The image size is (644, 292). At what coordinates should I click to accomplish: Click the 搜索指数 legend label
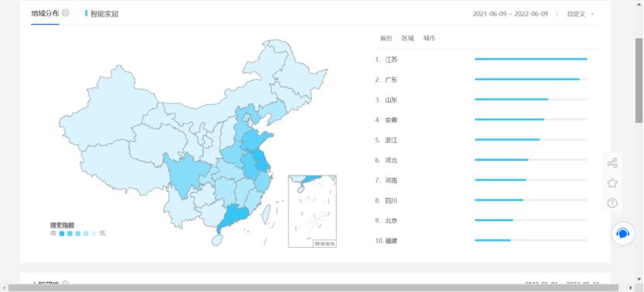[62, 225]
